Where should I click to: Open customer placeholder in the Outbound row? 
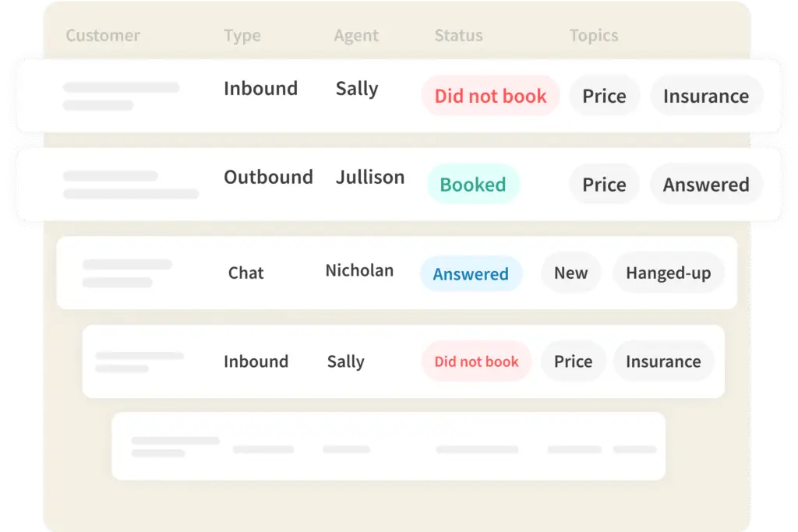[129, 185]
